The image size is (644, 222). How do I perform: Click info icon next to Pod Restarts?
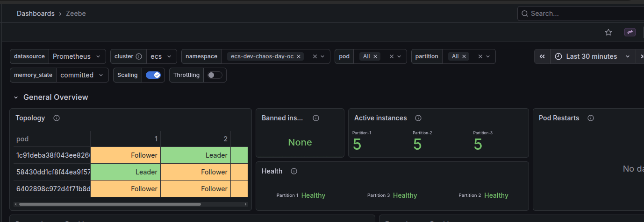pyautogui.click(x=591, y=118)
